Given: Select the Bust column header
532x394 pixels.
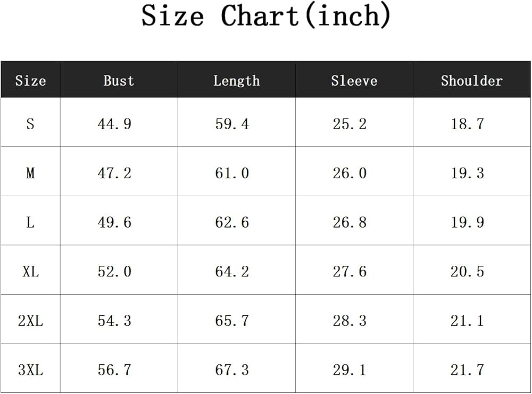Looking at the screenshot, I should coord(119,81).
